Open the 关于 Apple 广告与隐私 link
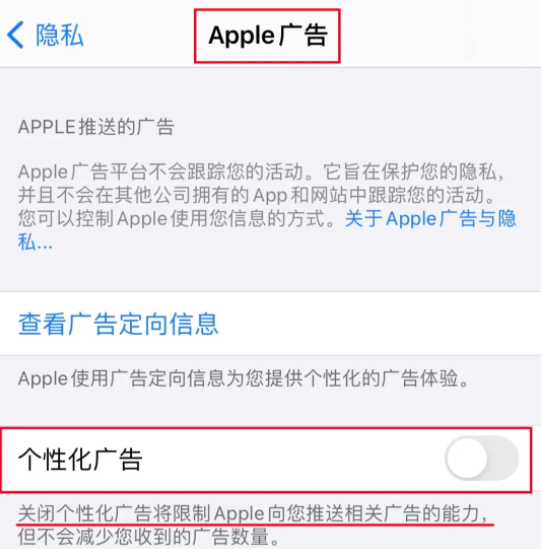The width and height of the screenshot is (541, 549). (x=430, y=219)
